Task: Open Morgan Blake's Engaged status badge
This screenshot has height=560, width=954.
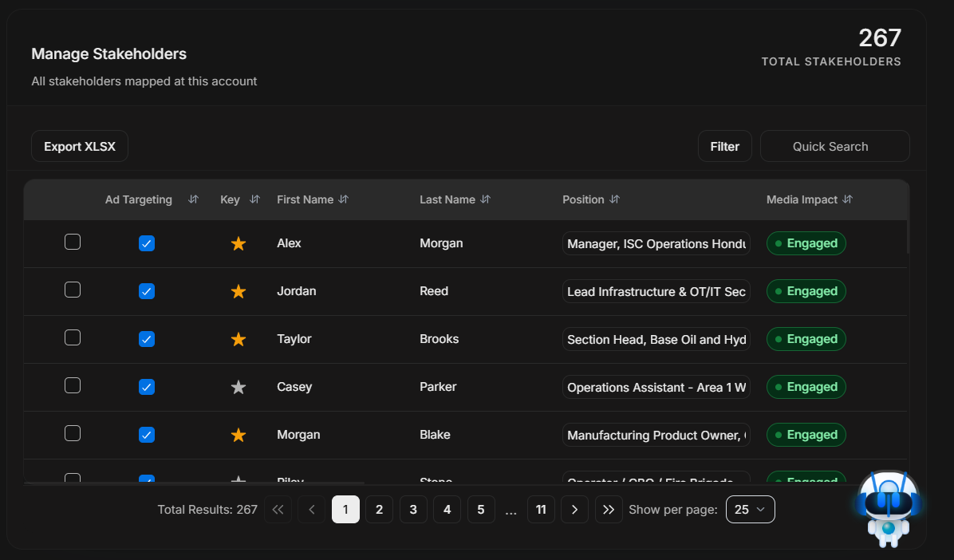Action: tap(806, 435)
